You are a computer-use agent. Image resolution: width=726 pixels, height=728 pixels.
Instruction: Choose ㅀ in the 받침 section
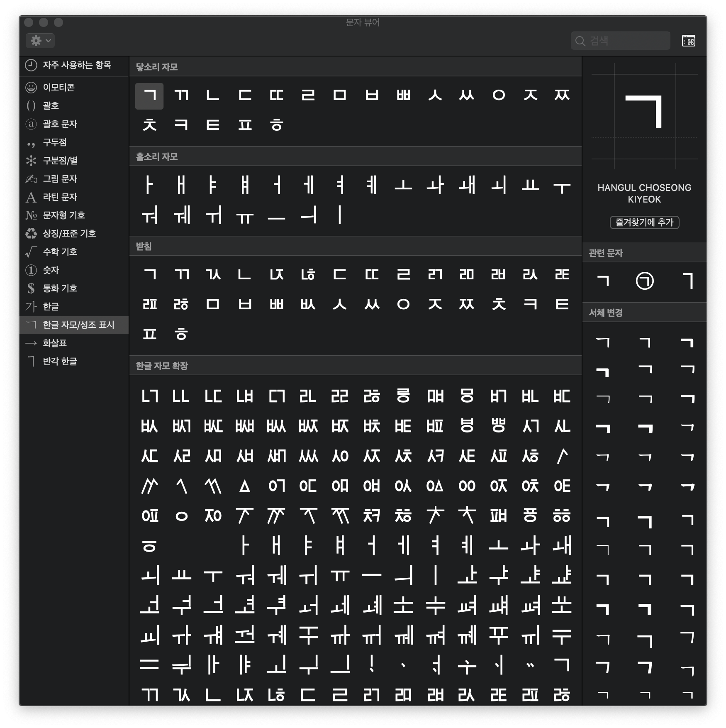point(181,305)
